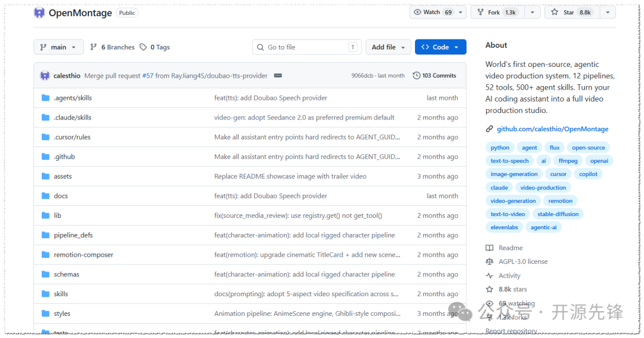Click the calesthio author name
This screenshot has width=644, height=338.
67,76
